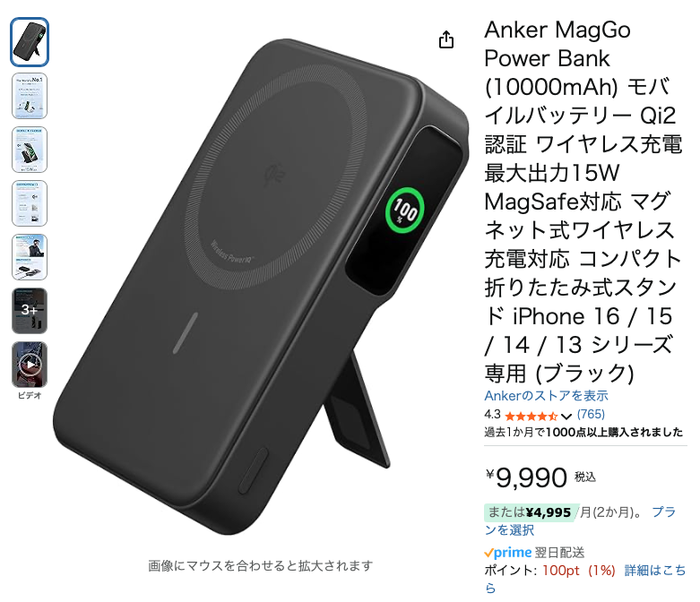Select the fifth thumbnail showing a man
The width and height of the screenshot is (700, 602).
coord(30,257)
